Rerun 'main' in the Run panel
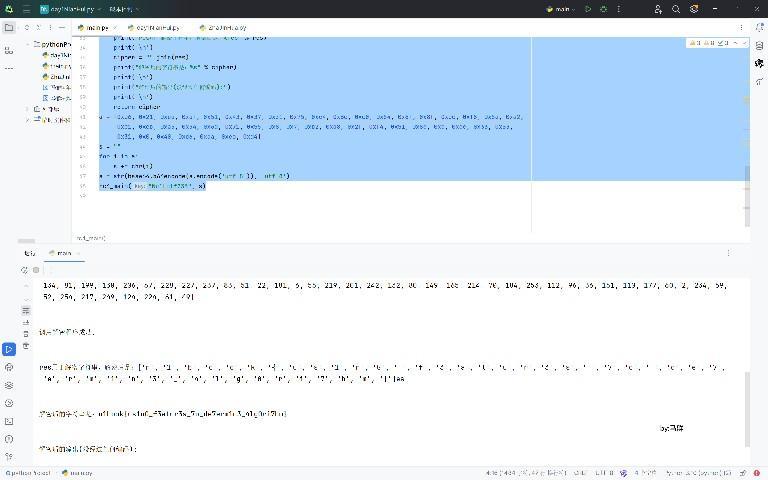The width and height of the screenshot is (768, 480). [x=24, y=270]
